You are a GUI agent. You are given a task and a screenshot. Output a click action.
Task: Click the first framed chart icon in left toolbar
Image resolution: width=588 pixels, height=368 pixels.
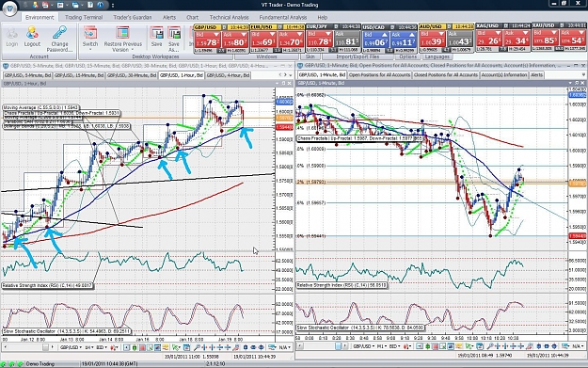click(126, 347)
